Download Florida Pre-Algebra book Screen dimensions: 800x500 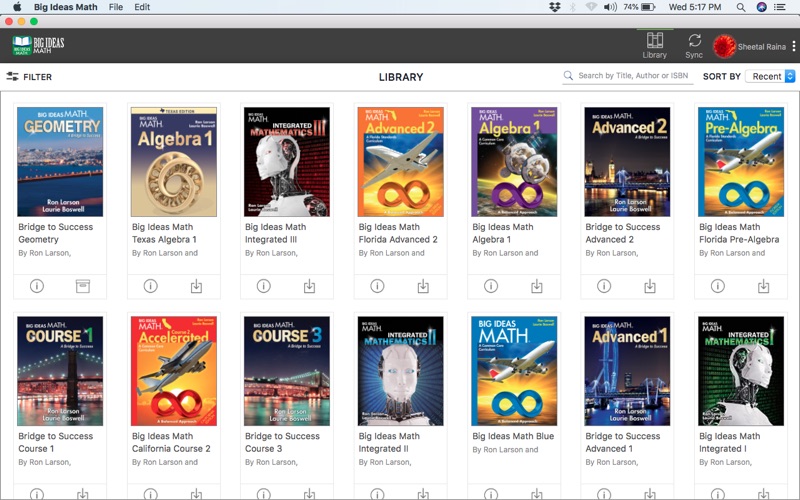[x=764, y=286]
